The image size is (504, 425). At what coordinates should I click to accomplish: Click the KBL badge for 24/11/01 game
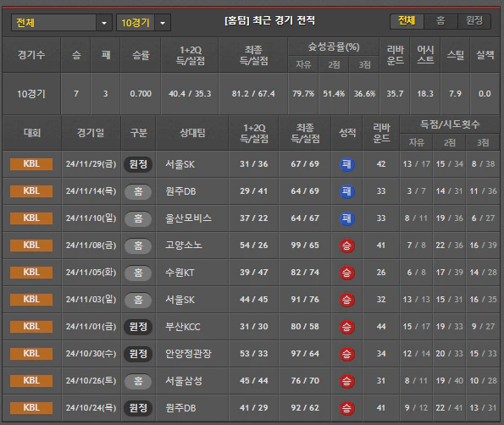click(x=31, y=327)
